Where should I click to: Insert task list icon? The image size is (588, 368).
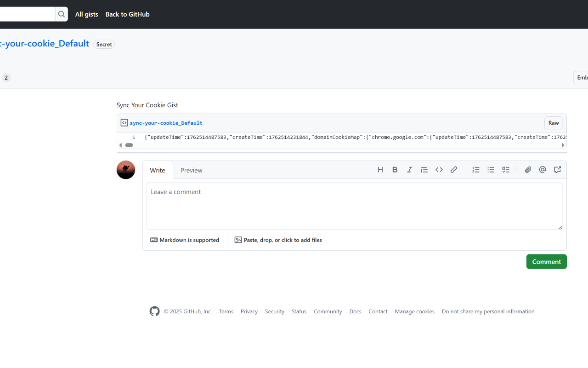click(506, 170)
